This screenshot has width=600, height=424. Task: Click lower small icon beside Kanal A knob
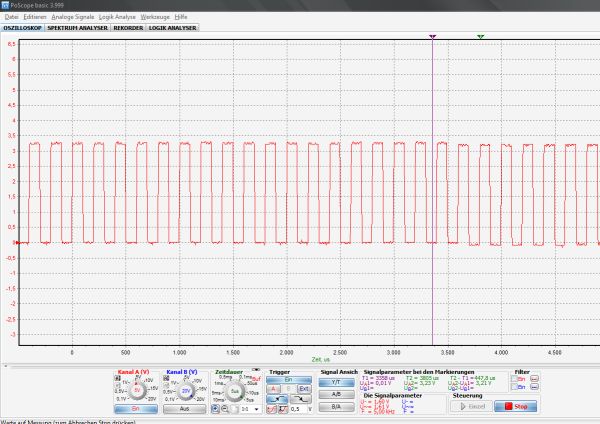click(x=117, y=385)
